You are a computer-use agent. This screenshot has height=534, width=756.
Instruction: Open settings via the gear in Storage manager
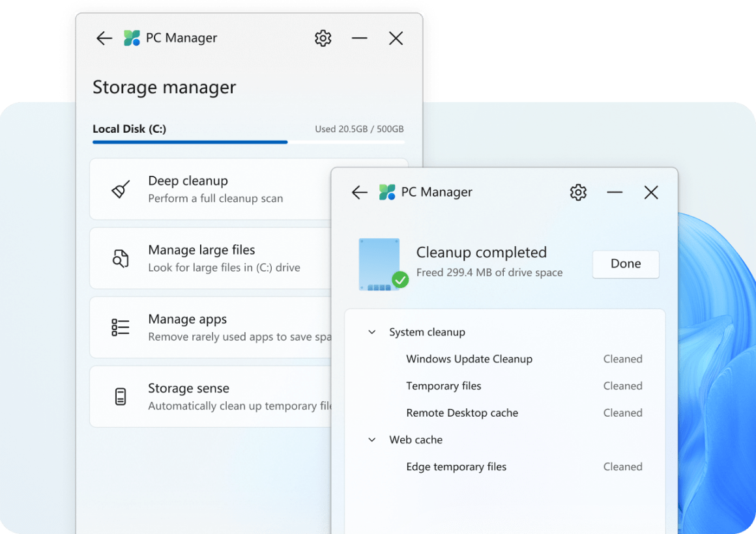pyautogui.click(x=323, y=38)
